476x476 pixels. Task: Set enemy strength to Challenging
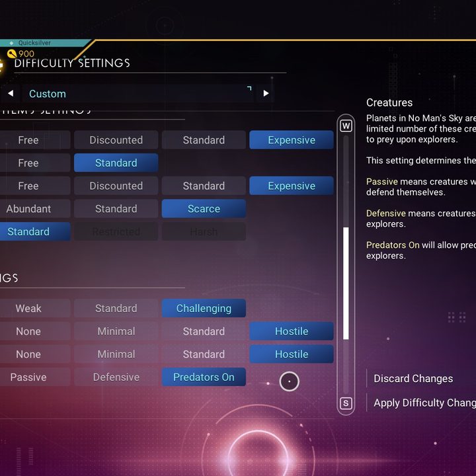coord(204,308)
